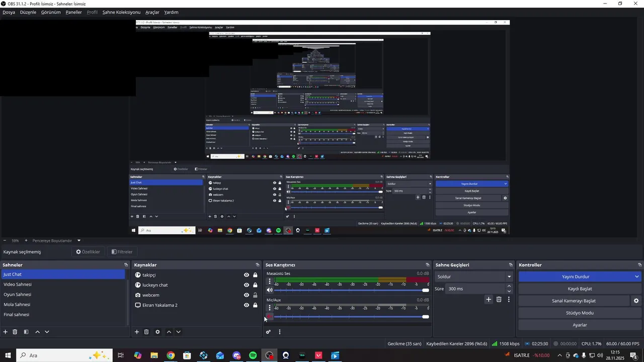This screenshot has width=644, height=362.
Task: Mute Masaüstü Ses with the speaker icon
Action: (270, 290)
